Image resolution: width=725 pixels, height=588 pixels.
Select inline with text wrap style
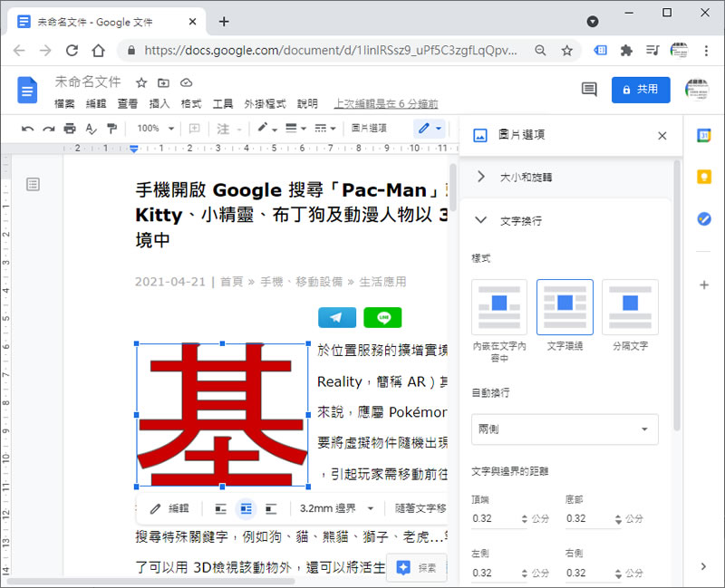(x=499, y=307)
